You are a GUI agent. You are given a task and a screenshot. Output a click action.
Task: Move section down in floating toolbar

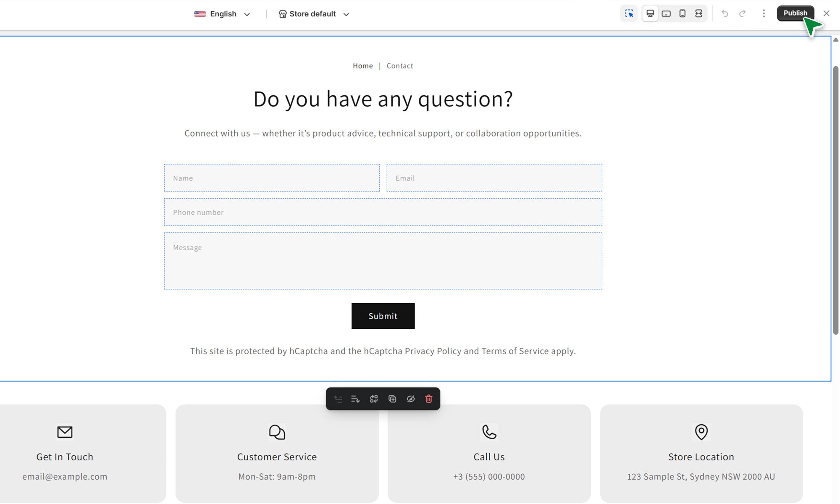click(355, 399)
